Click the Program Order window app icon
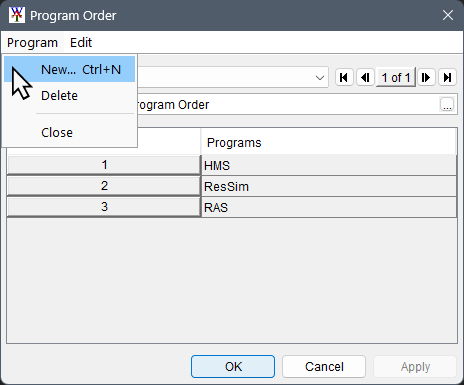The width and height of the screenshot is (464, 385). point(17,15)
